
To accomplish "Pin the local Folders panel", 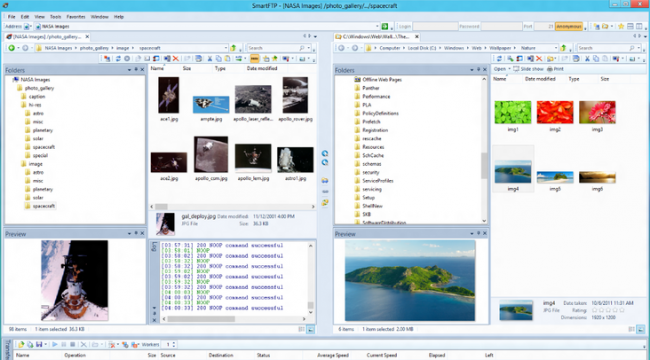I will point(478,70).
